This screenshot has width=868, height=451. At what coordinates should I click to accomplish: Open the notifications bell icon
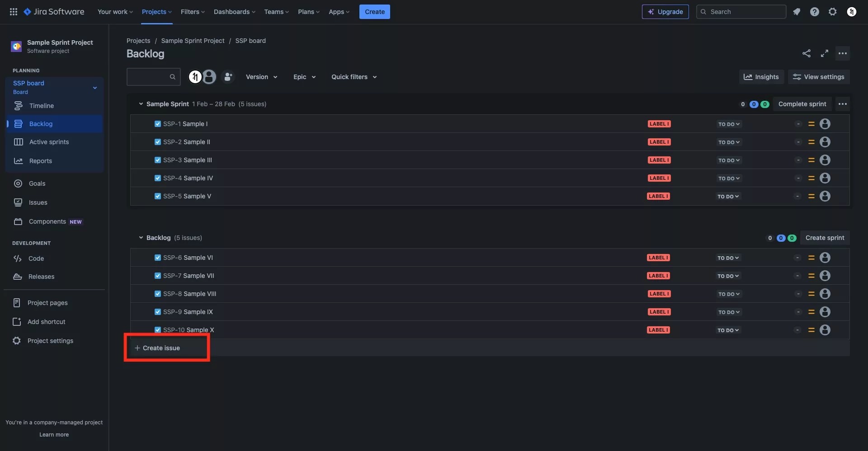click(x=797, y=12)
